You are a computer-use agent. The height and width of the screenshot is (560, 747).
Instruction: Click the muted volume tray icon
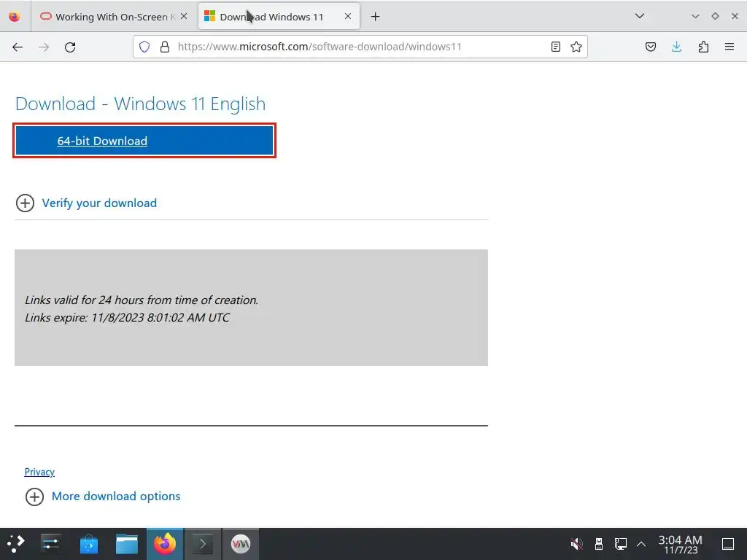click(x=576, y=544)
